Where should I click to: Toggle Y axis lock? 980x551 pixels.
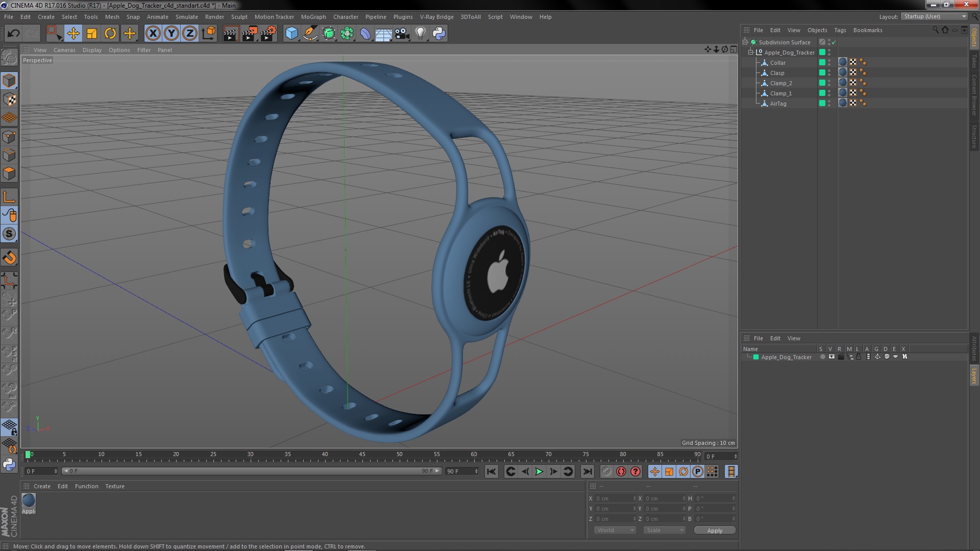tap(171, 34)
